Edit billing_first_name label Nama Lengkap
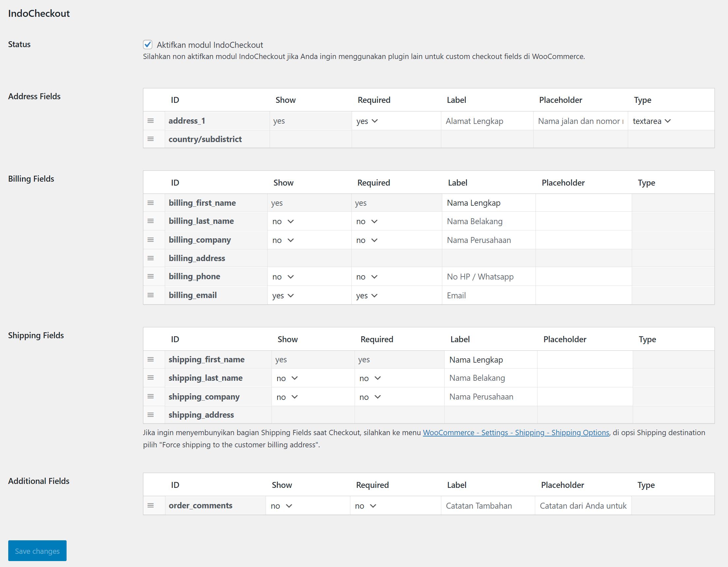The height and width of the screenshot is (567, 728). (x=489, y=203)
